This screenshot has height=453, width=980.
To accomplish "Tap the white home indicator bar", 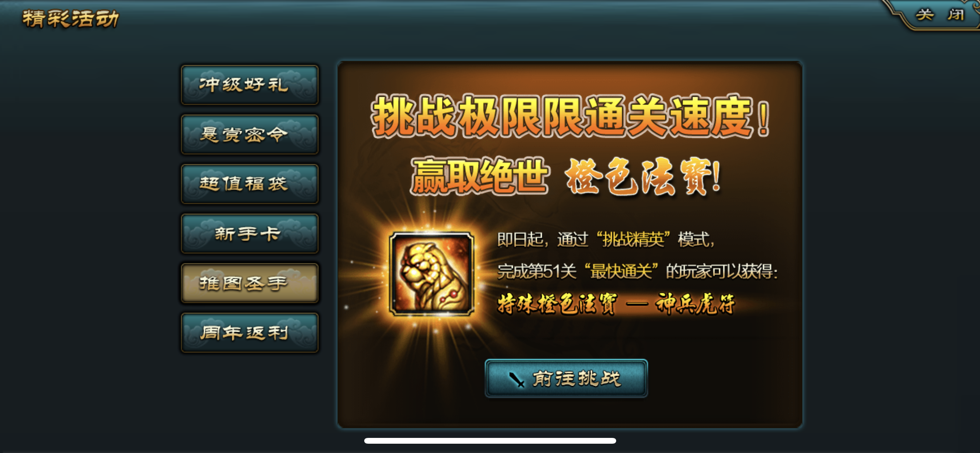I will (490, 441).
